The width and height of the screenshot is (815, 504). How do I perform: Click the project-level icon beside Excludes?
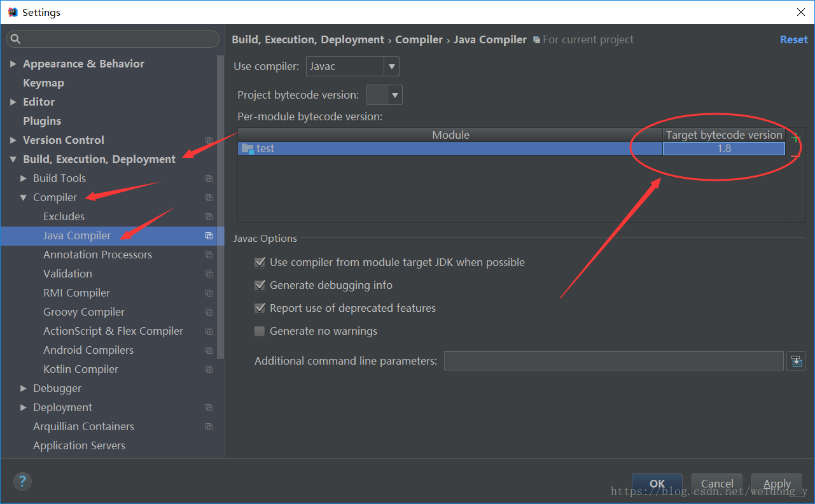point(209,216)
